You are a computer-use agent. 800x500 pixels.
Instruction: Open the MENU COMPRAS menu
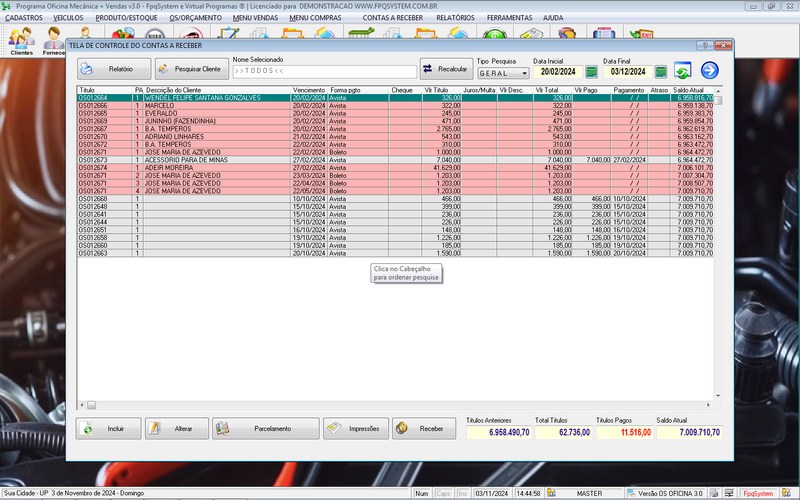click(315, 18)
